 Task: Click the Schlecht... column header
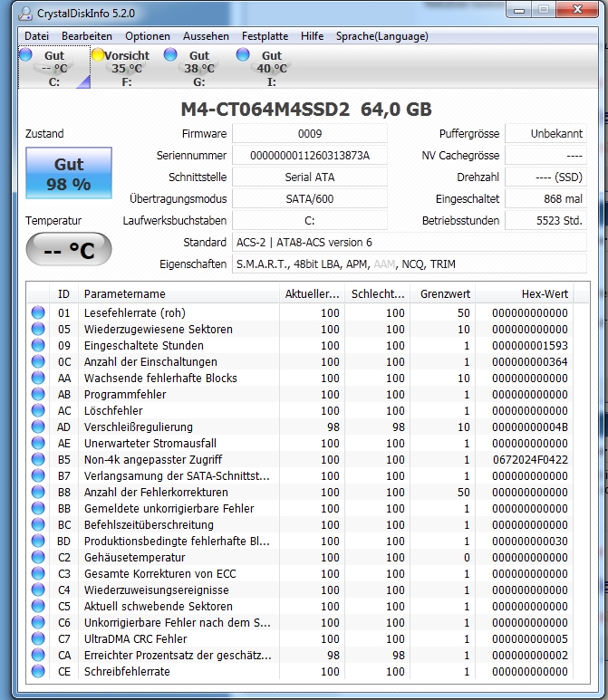point(378,293)
